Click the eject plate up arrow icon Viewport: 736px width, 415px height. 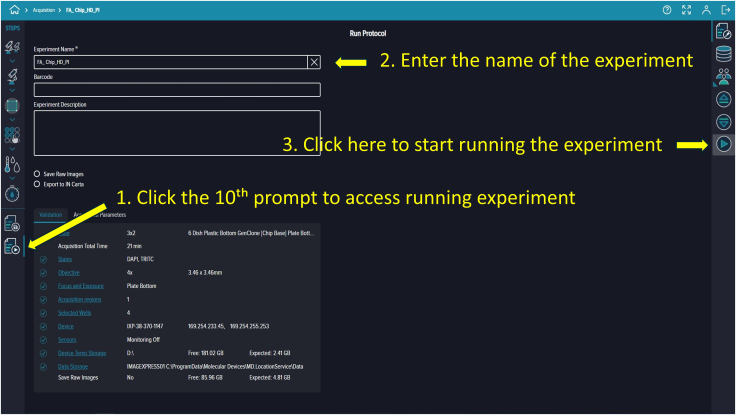pos(723,99)
